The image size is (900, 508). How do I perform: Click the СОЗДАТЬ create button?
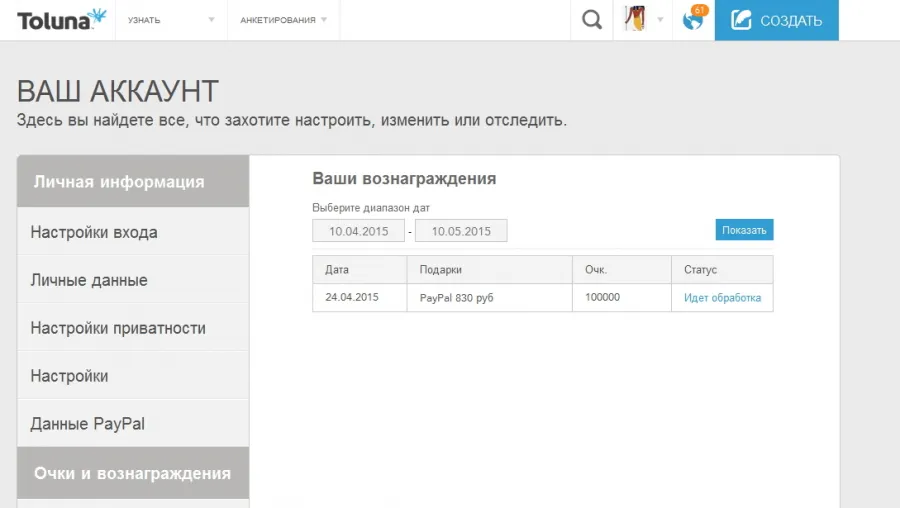777,20
